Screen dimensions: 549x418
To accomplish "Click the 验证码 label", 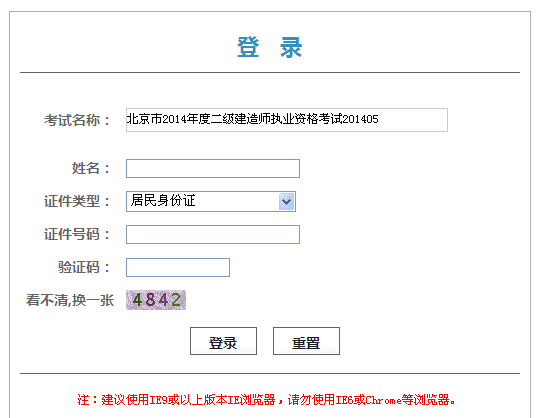I will pos(84,267).
